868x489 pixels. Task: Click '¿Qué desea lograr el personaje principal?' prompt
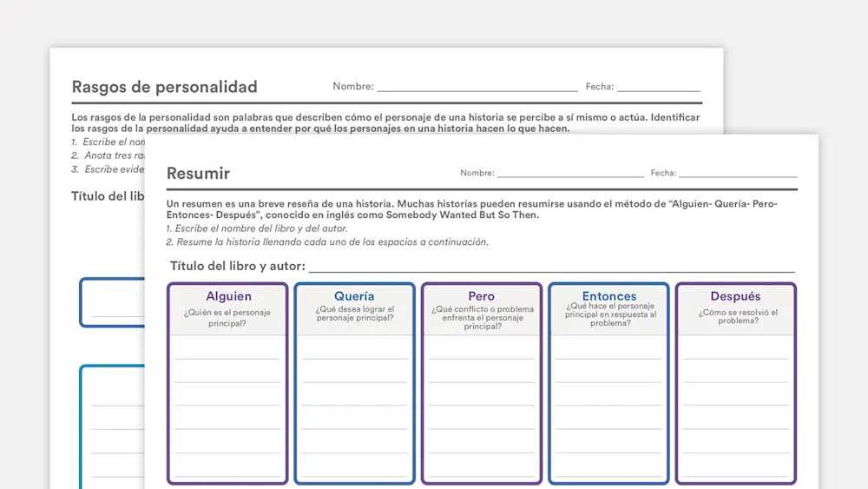coord(355,314)
